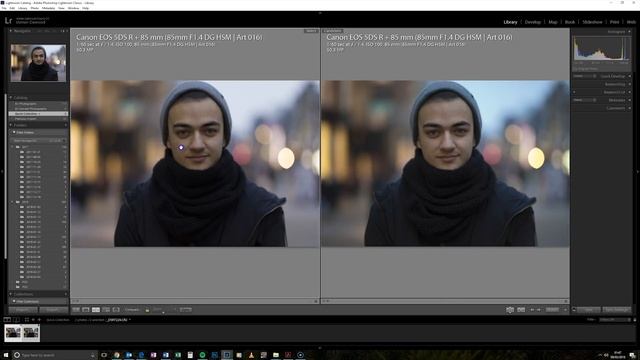The height and width of the screenshot is (360, 640).
Task: Deselect the candidate photo with its X
Action: click(x=566, y=301)
